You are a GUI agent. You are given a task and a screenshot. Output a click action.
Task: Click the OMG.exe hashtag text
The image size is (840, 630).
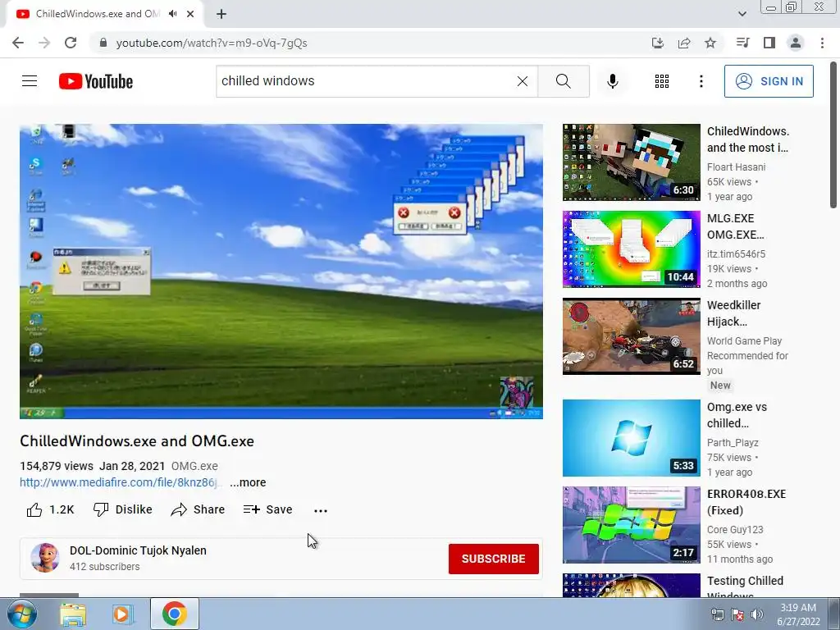click(x=194, y=466)
